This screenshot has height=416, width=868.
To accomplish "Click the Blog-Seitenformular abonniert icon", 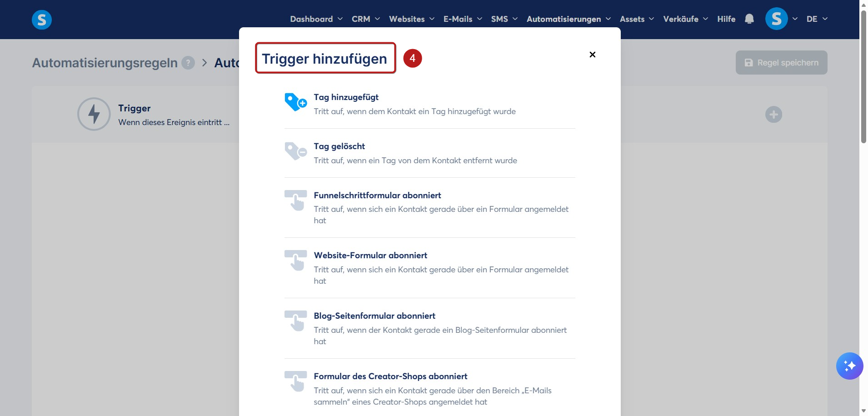I will [295, 321].
